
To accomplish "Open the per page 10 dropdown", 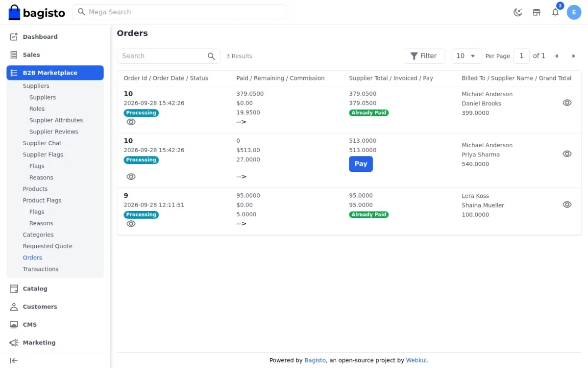I will (x=466, y=56).
